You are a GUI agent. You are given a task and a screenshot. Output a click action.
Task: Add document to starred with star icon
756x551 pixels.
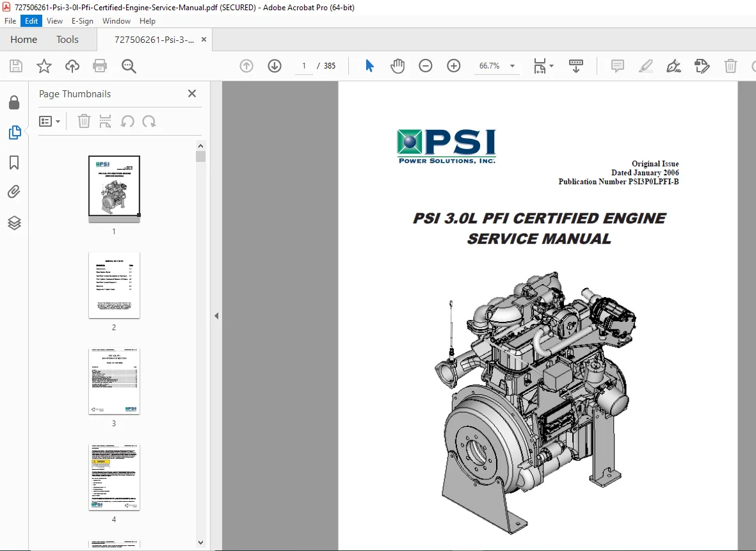click(x=44, y=66)
